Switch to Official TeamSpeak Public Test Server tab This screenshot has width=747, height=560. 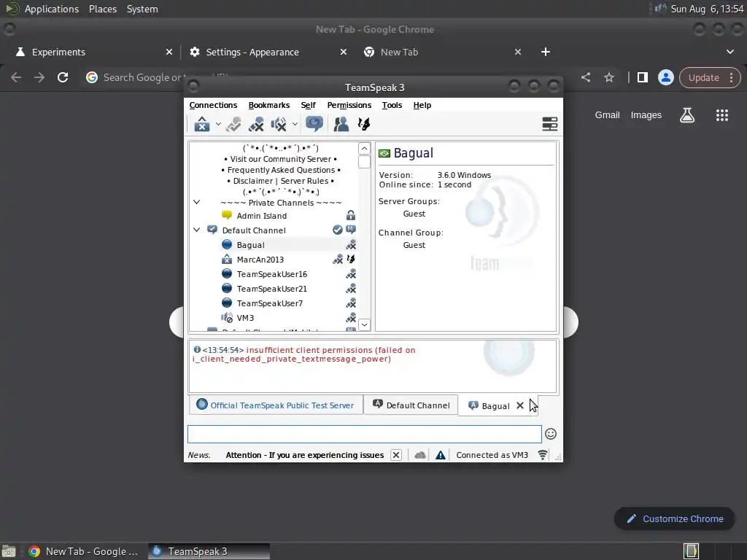pos(276,405)
